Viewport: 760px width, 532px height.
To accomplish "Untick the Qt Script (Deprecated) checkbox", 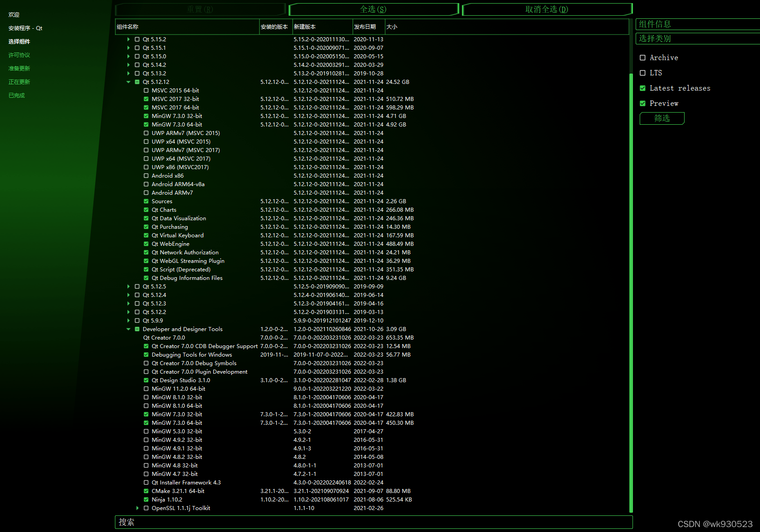I will 146,270.
